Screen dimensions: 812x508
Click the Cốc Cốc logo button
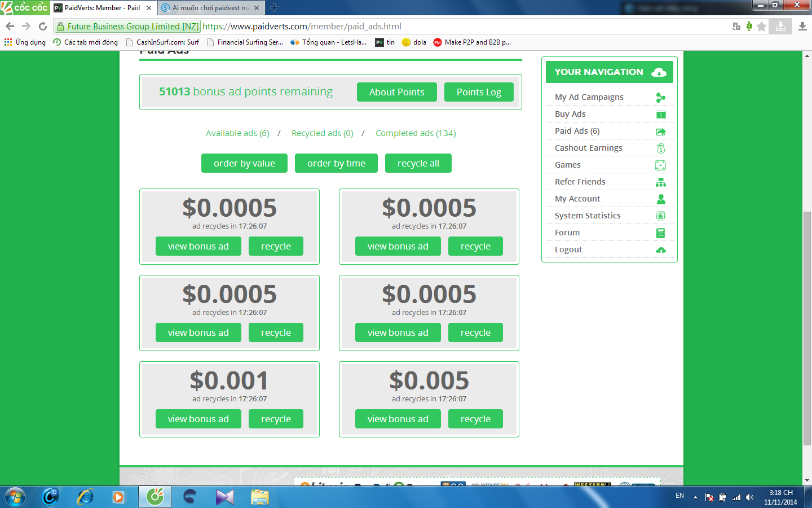[x=24, y=7]
